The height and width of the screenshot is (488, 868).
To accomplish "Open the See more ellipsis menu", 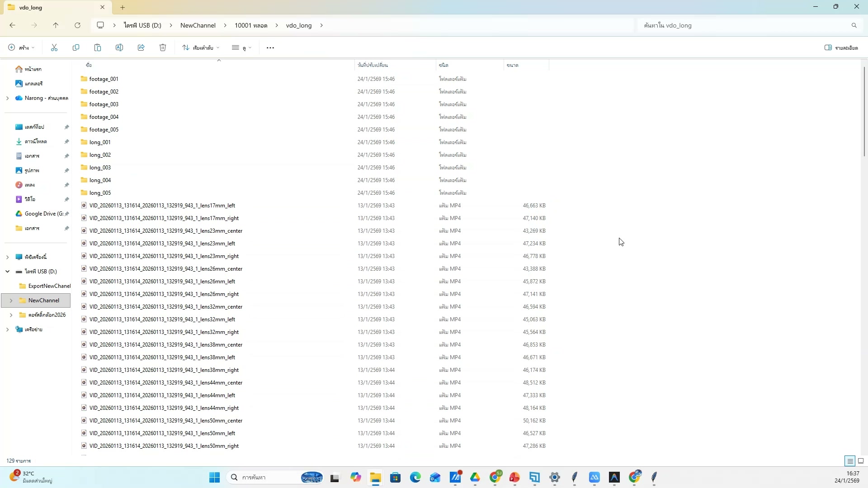I will pos(270,48).
